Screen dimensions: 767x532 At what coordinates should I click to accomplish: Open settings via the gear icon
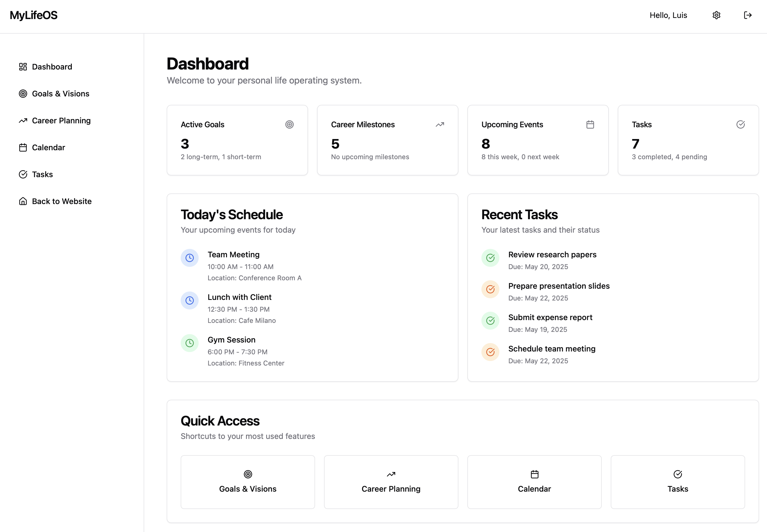coord(716,15)
